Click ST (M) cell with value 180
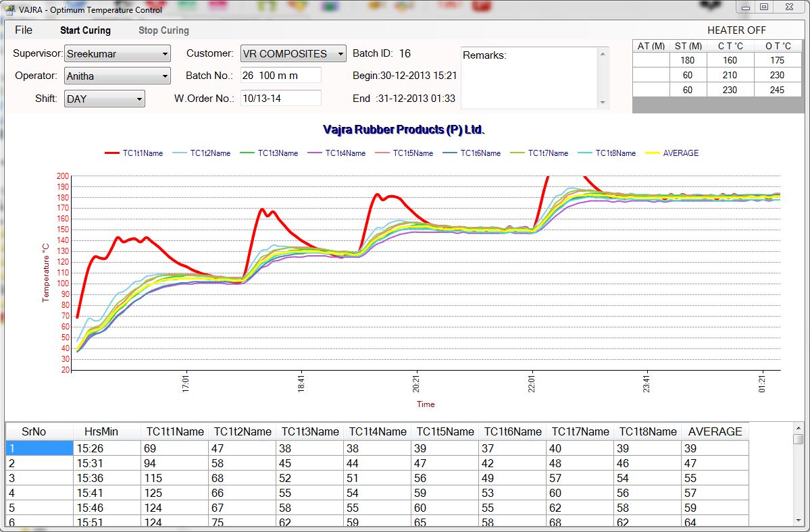This screenshot has height=532, width=810. 688,60
